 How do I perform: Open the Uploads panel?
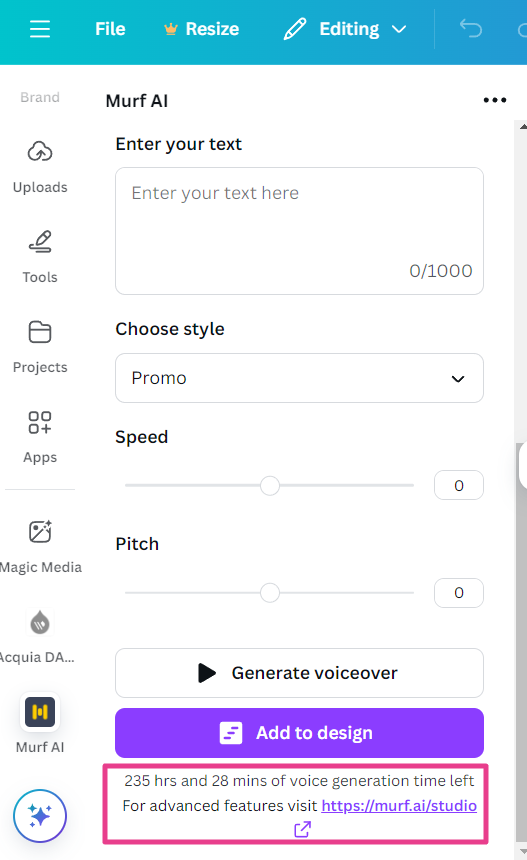click(40, 167)
